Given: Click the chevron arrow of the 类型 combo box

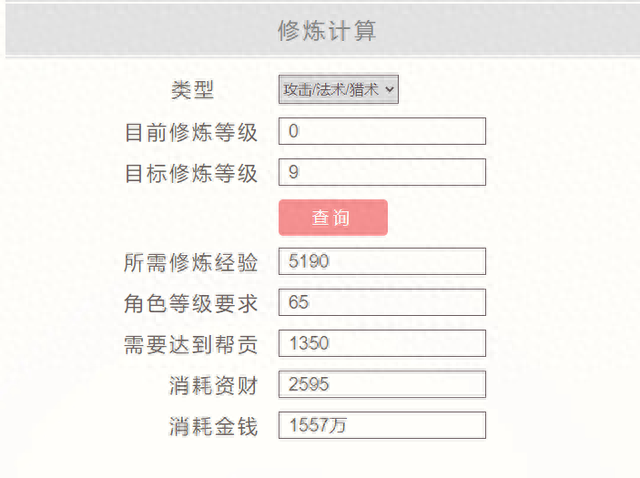Looking at the screenshot, I should pyautogui.click(x=389, y=89).
